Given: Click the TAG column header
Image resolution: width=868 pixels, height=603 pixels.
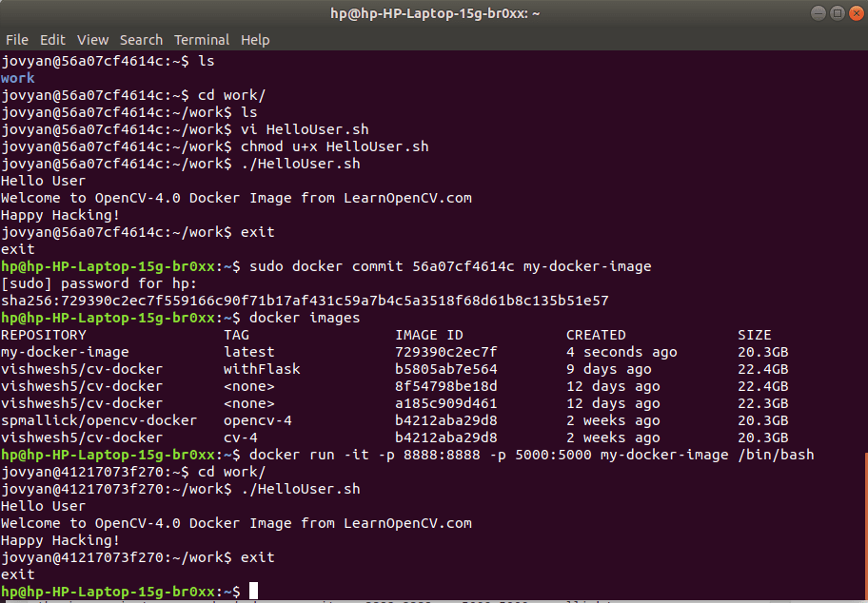Looking at the screenshot, I should [236, 335].
